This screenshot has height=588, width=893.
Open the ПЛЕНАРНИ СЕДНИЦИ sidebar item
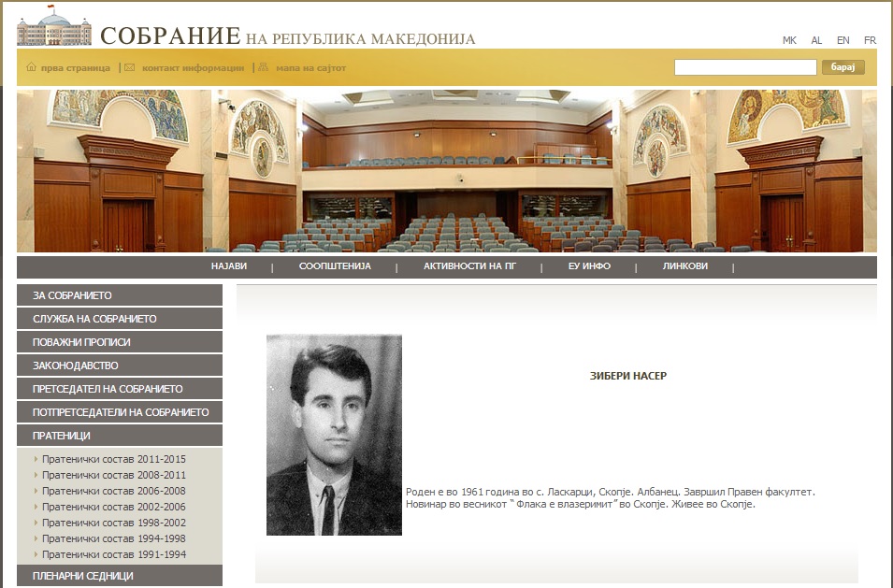pyautogui.click(x=119, y=576)
